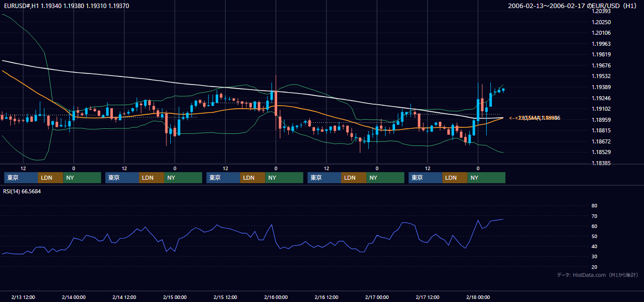Click the 2/16 00:00 time label
This screenshot has width=644, height=302.
(x=276, y=297)
